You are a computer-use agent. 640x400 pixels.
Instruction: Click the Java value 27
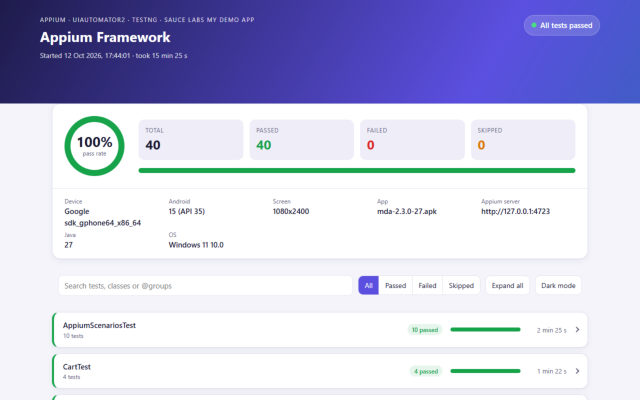click(69, 245)
